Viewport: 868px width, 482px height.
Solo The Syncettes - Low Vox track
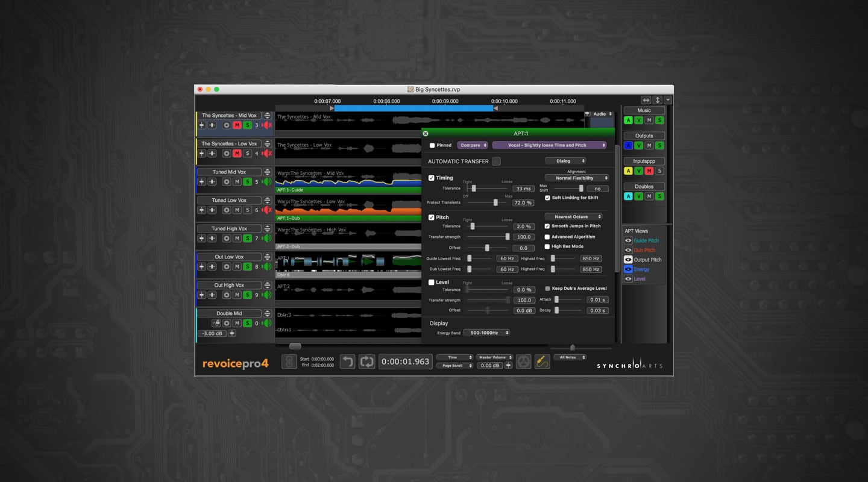(x=247, y=154)
